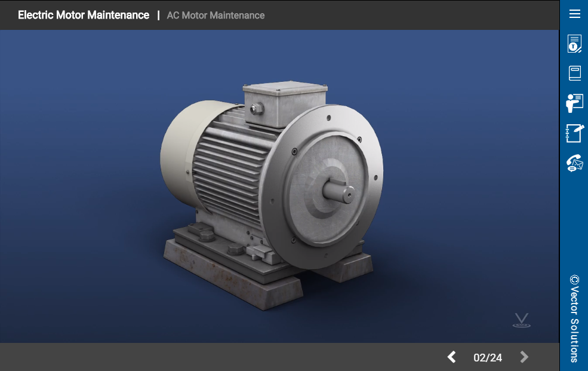Open the contact support icon
Viewport: 588px width, 371px height.
[574, 162]
